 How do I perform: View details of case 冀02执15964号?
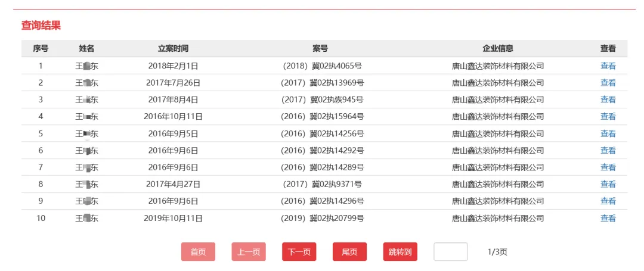coord(608,116)
